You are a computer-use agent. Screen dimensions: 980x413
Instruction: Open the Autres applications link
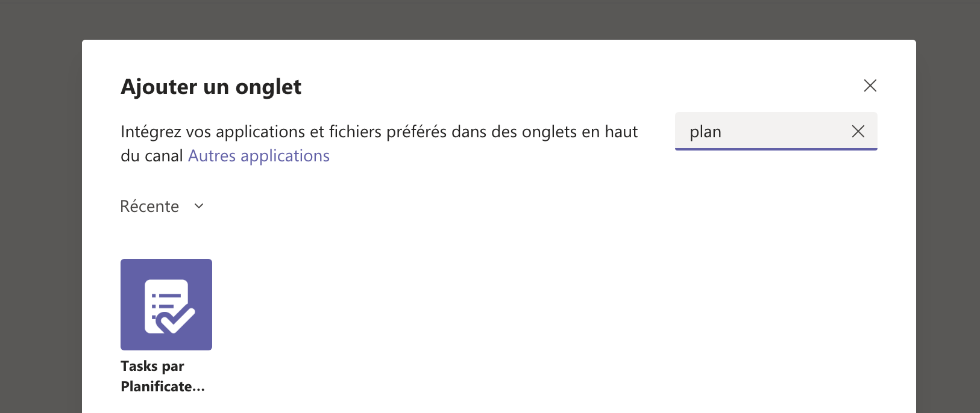(x=259, y=156)
